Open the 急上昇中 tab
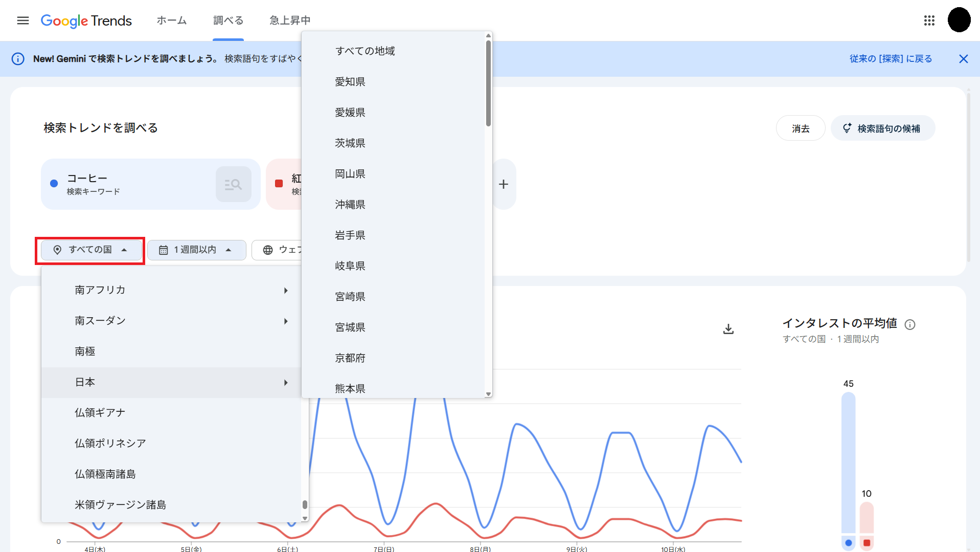Screen dimensions: 980x552 coord(290,20)
